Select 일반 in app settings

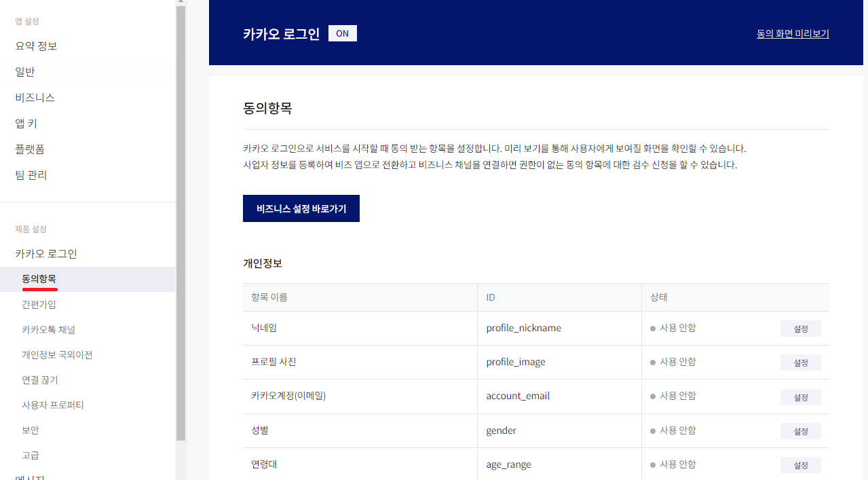pos(25,72)
